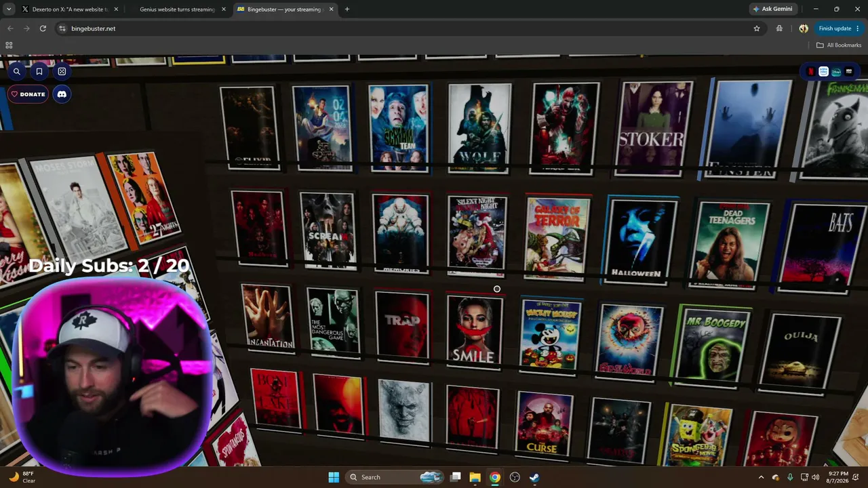The height and width of the screenshot is (488, 868).
Task: Open the Discord server link icon
Action: click(x=62, y=94)
